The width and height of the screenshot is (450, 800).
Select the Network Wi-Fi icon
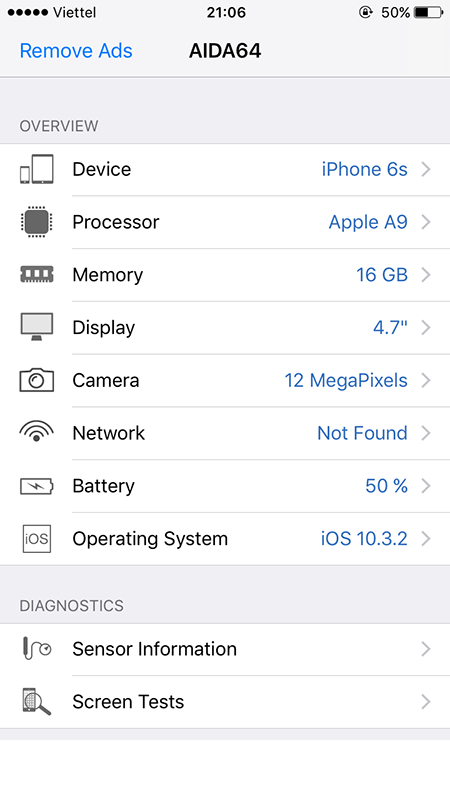coord(37,432)
